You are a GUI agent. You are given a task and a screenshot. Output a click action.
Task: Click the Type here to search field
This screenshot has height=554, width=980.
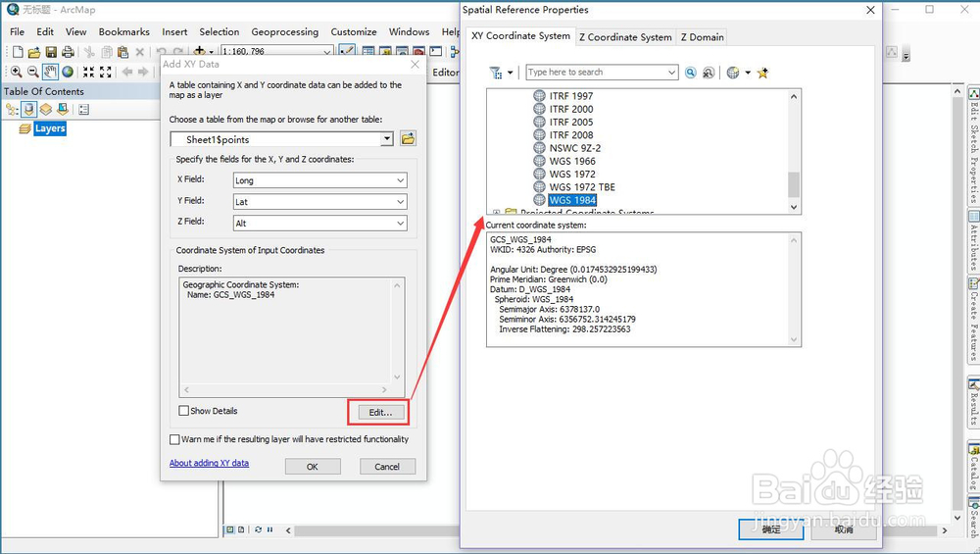tap(596, 73)
